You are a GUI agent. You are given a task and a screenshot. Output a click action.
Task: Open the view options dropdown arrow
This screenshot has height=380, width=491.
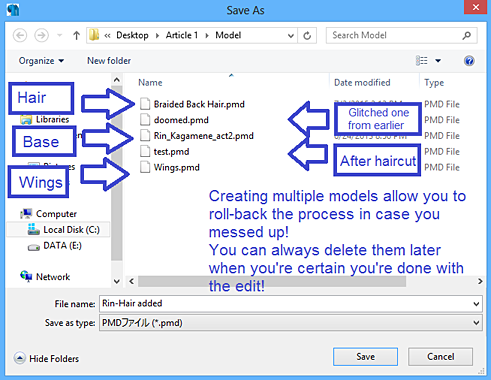[x=438, y=61]
